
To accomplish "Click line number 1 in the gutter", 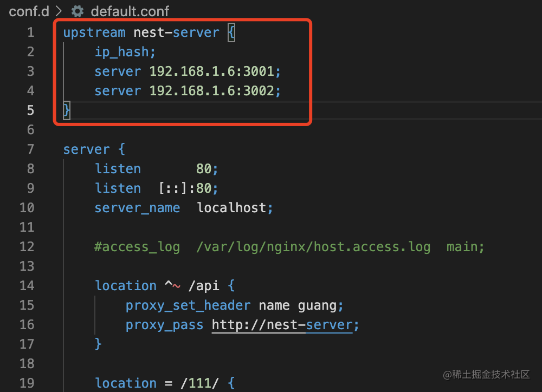I will pyautogui.click(x=31, y=32).
